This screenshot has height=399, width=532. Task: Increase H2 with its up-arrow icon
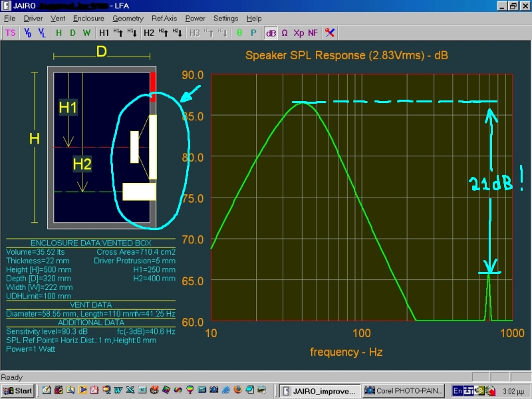163,33
